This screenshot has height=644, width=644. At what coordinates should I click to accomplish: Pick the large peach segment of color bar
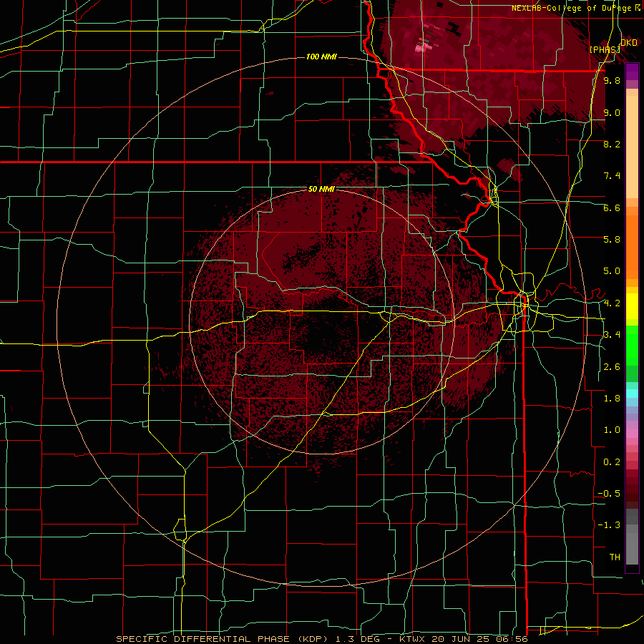[x=632, y=147]
